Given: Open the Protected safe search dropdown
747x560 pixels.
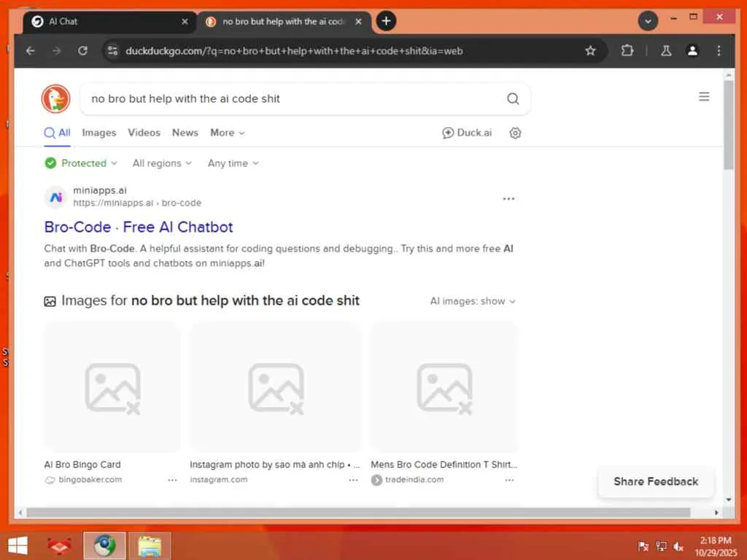Looking at the screenshot, I should 81,163.
